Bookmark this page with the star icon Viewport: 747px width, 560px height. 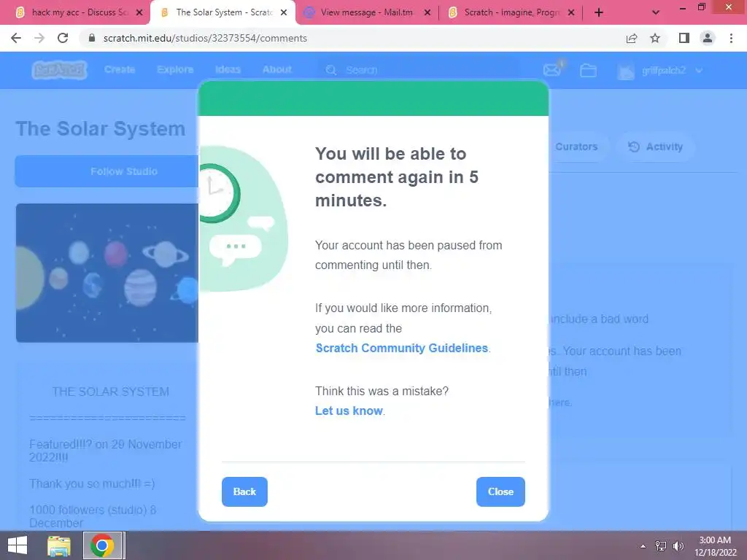coord(655,38)
